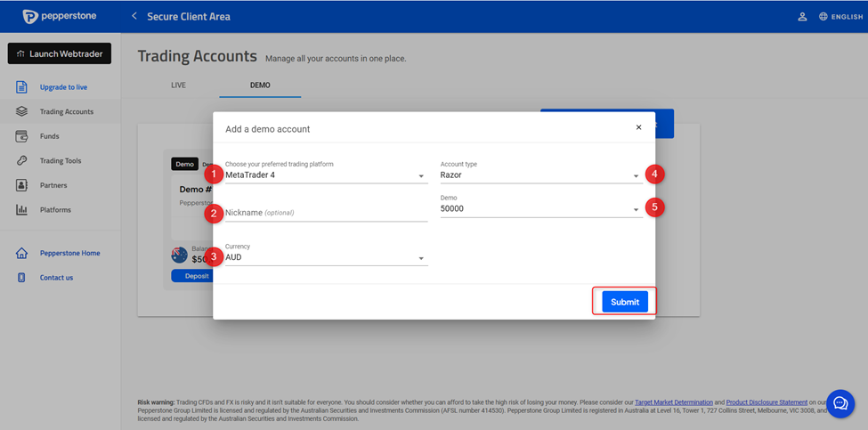Expand the Account type Razor dropdown

coord(540,175)
